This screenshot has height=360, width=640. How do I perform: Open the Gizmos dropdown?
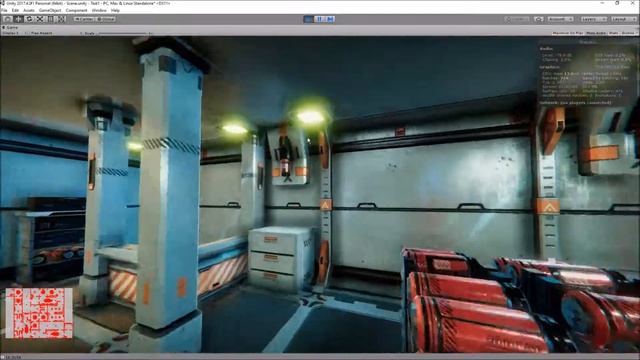pyautogui.click(x=629, y=33)
